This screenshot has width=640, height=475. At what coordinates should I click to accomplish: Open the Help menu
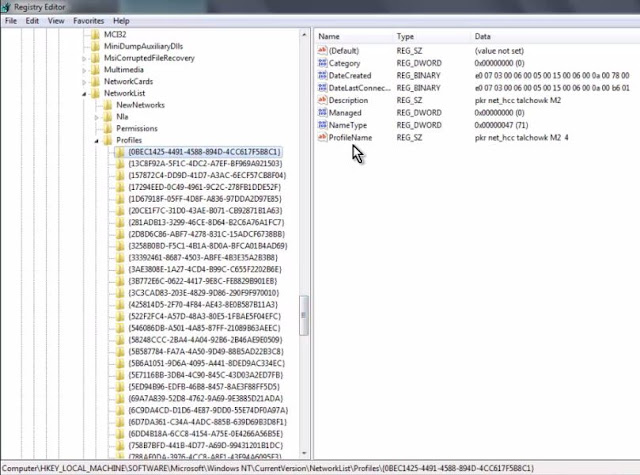121,21
